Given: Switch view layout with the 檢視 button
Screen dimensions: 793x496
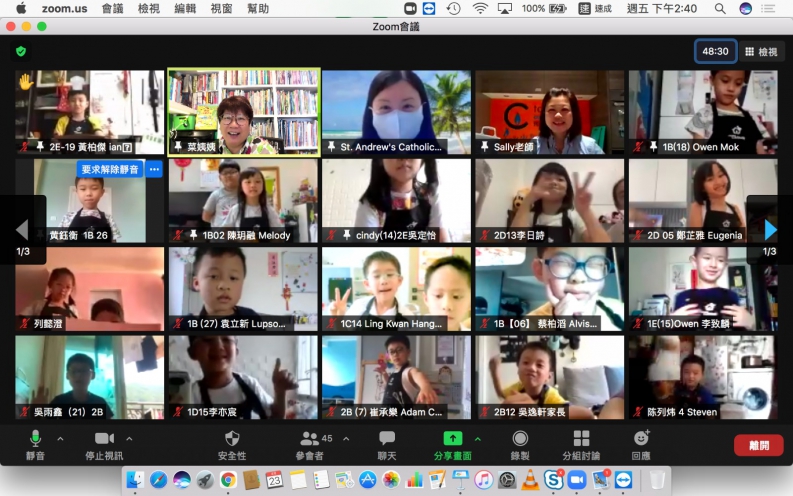Looking at the screenshot, I should tap(761, 51).
